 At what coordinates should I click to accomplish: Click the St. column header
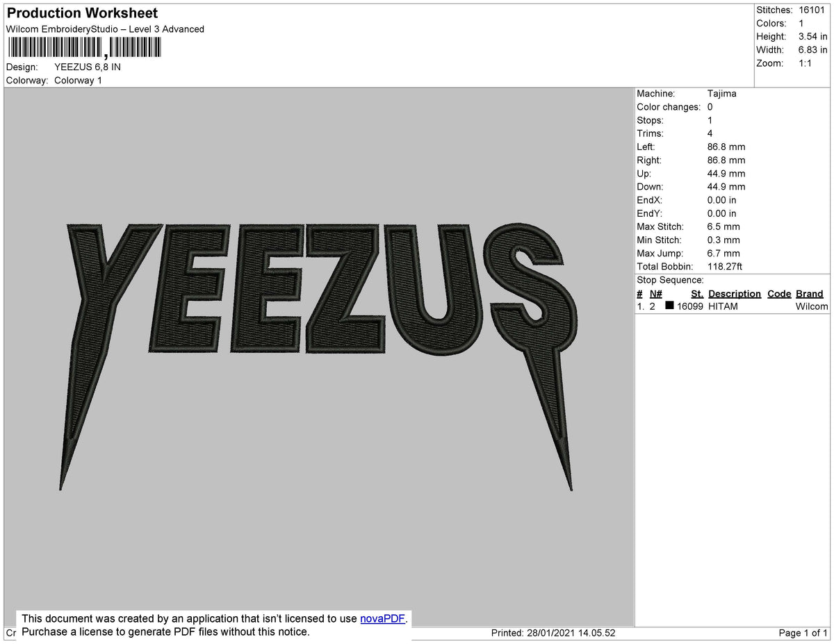(x=696, y=293)
